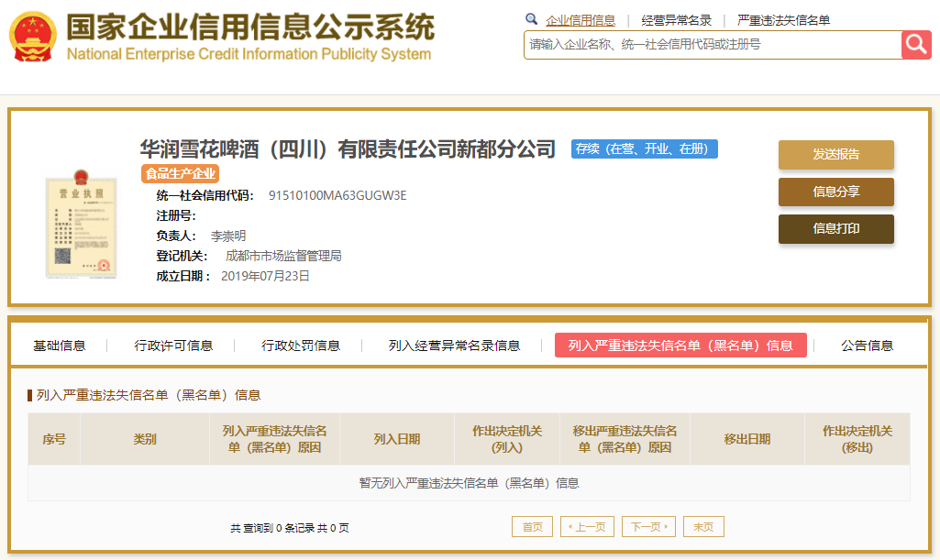
Task: Click the 信息打印 button
Action: (x=836, y=229)
